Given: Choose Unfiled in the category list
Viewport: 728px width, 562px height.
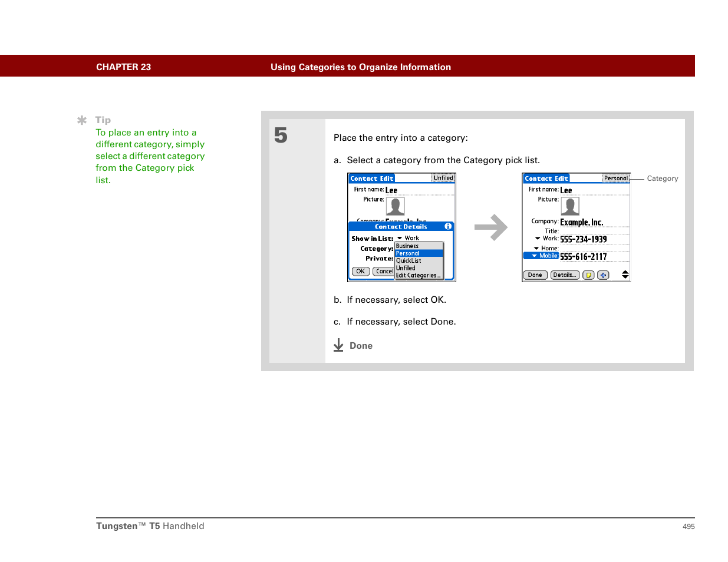Looking at the screenshot, I should point(419,268).
